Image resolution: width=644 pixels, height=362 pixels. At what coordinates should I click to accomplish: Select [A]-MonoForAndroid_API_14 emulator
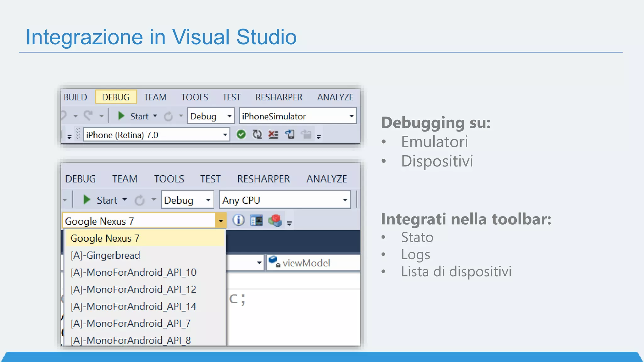pyautogui.click(x=145, y=306)
